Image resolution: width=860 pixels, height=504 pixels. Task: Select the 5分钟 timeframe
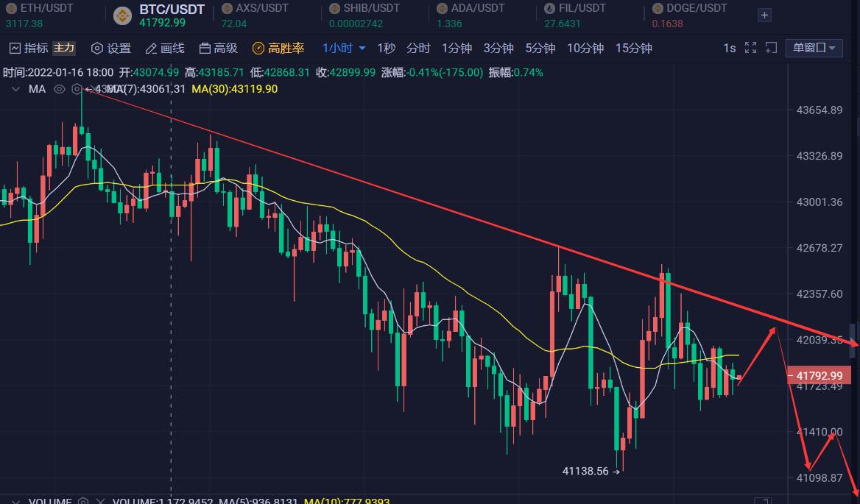(540, 49)
